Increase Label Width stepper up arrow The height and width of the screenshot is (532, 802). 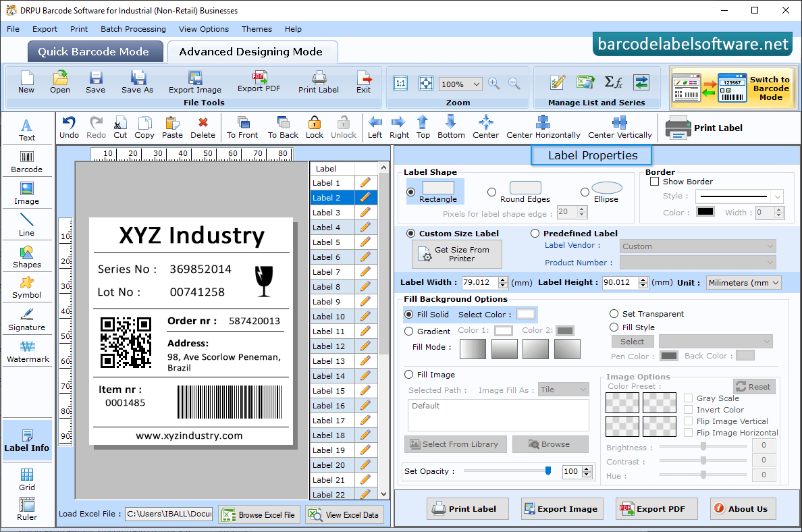click(x=503, y=280)
